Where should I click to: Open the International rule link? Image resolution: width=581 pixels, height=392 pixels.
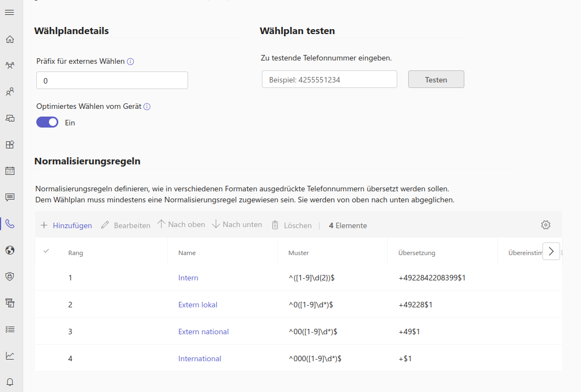(199, 358)
